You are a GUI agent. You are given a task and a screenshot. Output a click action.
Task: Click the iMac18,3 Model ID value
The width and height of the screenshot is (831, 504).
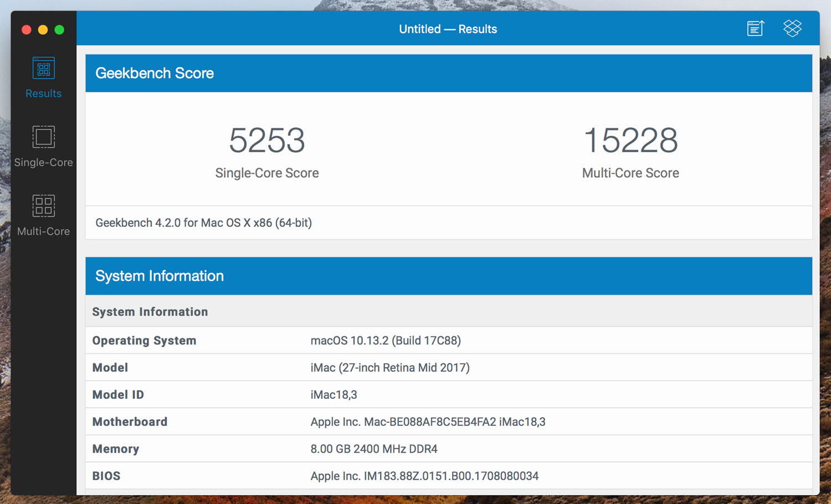(334, 395)
